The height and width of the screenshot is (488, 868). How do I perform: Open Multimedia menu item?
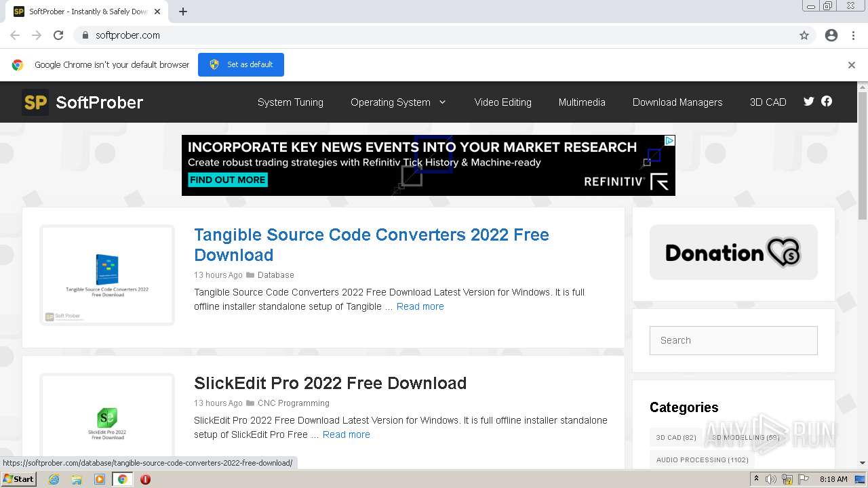582,102
